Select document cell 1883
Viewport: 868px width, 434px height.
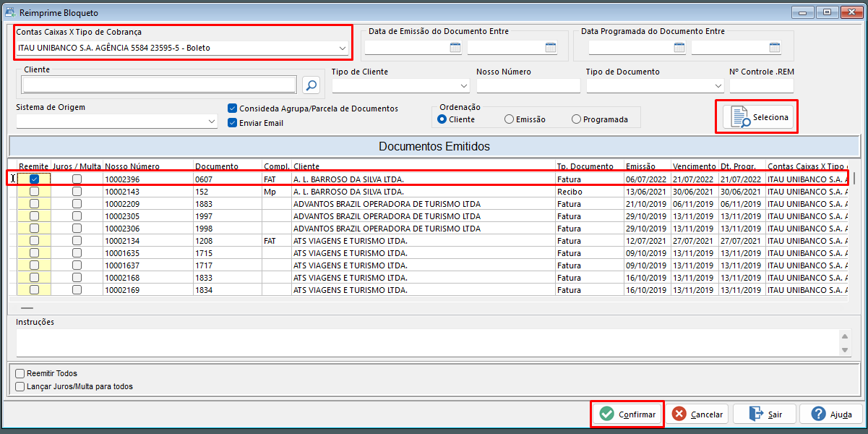228,204
